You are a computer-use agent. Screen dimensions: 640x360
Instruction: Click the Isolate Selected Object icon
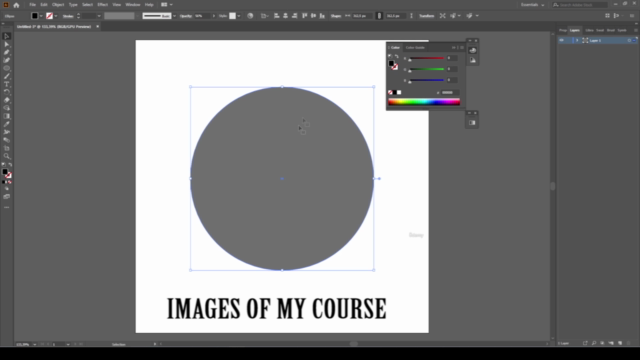coord(442,16)
